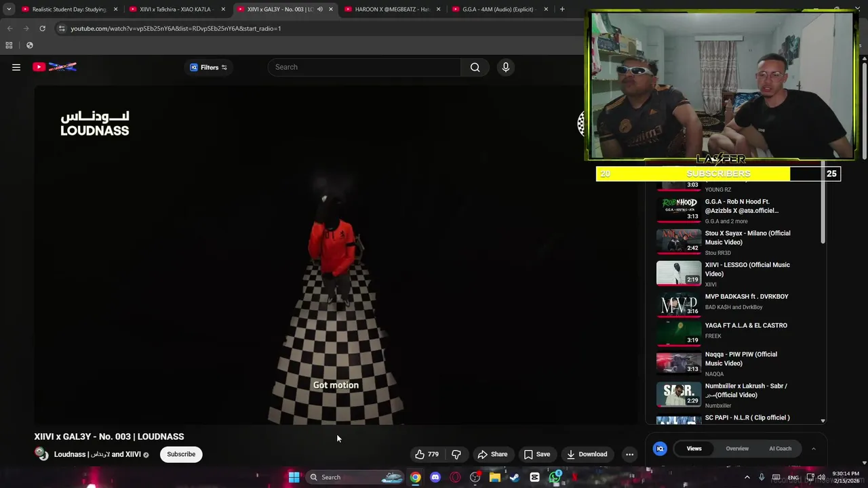Image resolution: width=868 pixels, height=488 pixels.
Task: Open the volume control in tray
Action: 821,478
